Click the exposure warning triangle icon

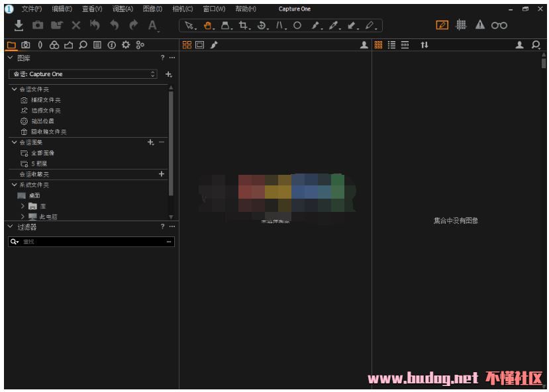480,25
